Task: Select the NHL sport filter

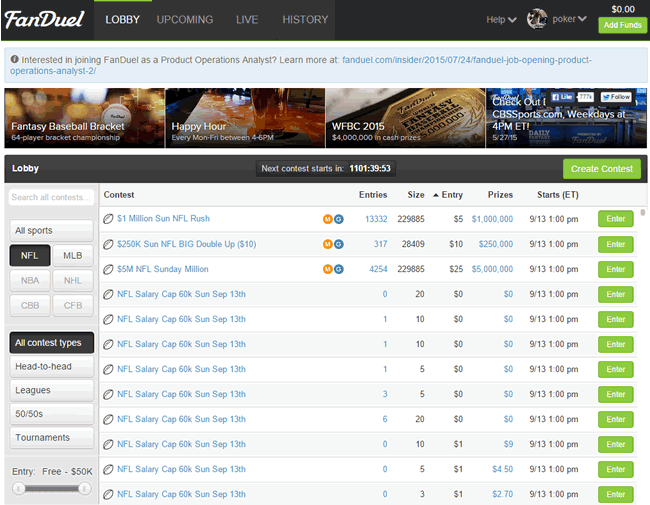Action: click(73, 280)
